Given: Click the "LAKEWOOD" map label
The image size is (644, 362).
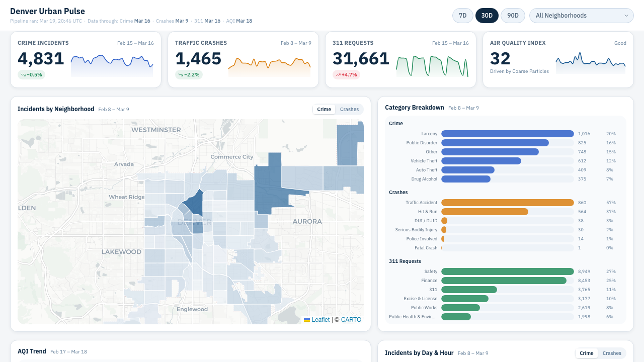Looking at the screenshot, I should tap(121, 251).
